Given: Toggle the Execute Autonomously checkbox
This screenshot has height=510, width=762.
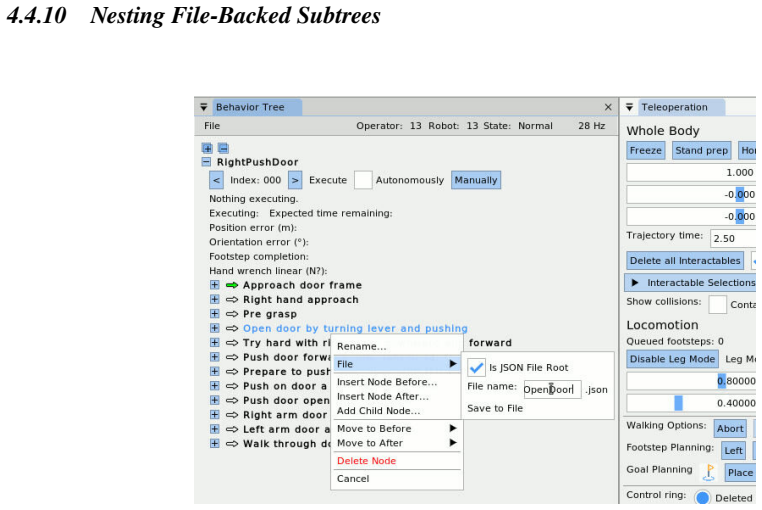Looking at the screenshot, I should pos(363,180).
